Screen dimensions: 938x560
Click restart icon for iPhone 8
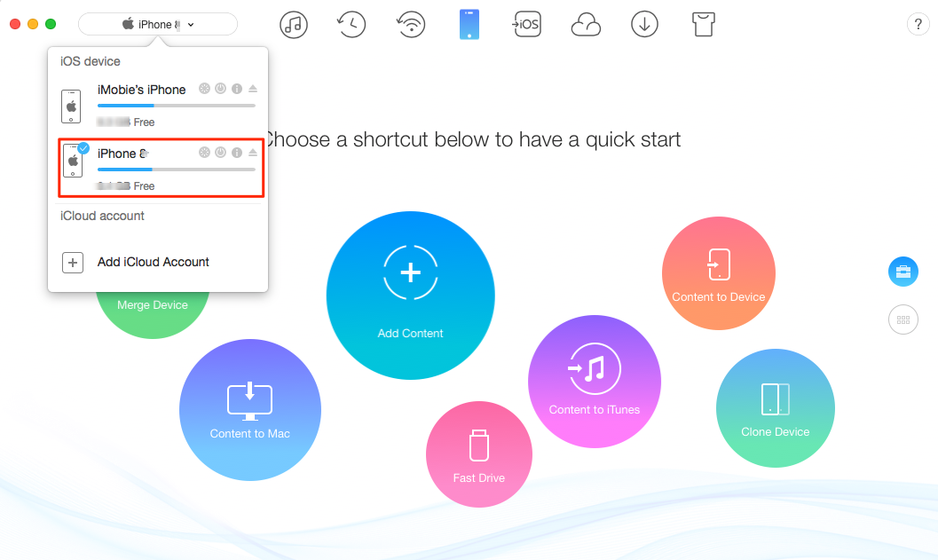coord(205,153)
